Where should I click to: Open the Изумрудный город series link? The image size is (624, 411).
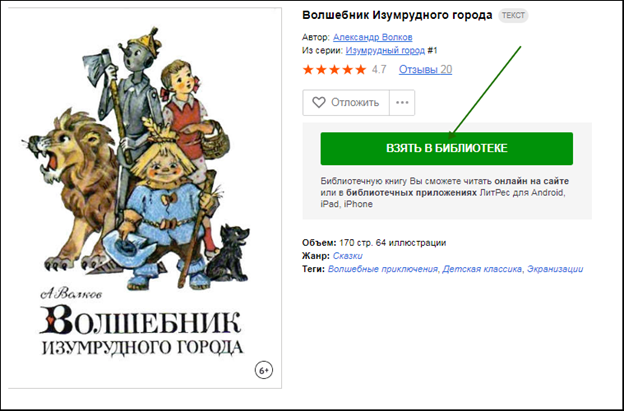(x=385, y=51)
